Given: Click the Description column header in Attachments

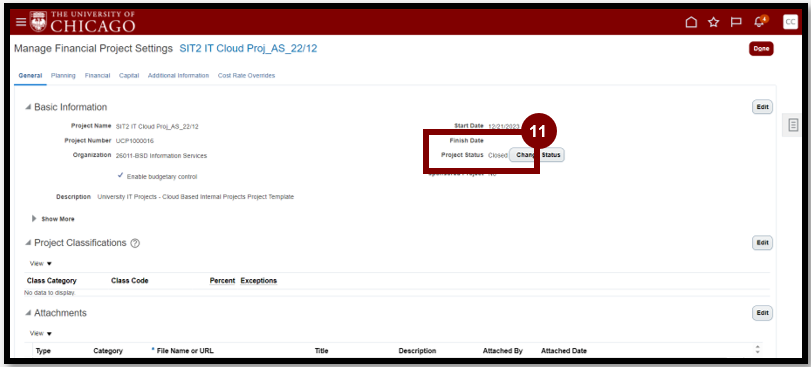Looking at the screenshot, I should click(417, 350).
